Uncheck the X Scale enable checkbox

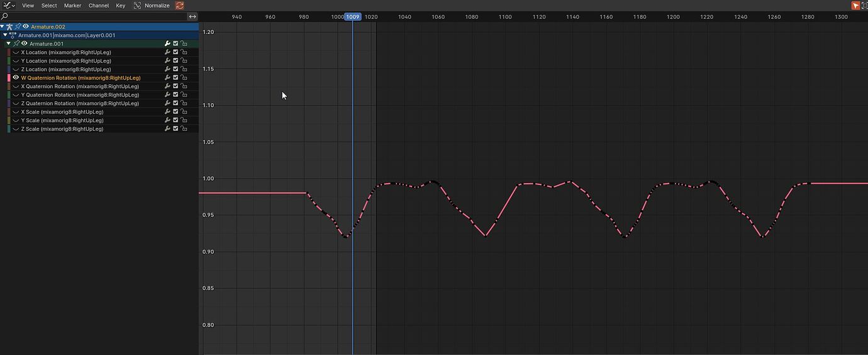click(175, 112)
